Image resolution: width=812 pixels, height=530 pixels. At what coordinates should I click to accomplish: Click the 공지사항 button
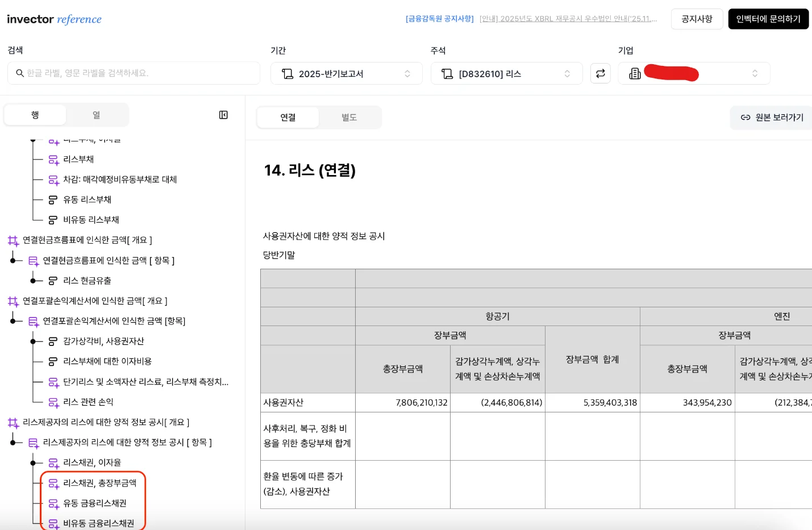[x=696, y=19]
